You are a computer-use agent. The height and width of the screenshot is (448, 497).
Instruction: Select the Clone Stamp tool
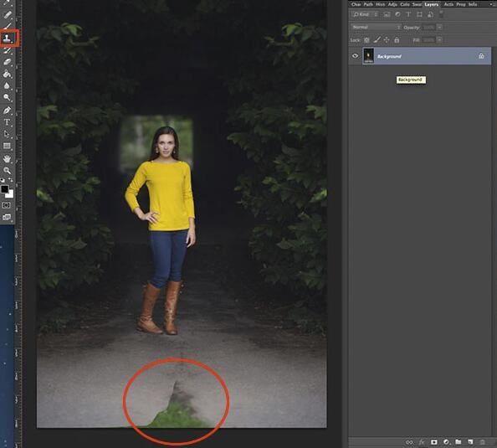click(7, 39)
